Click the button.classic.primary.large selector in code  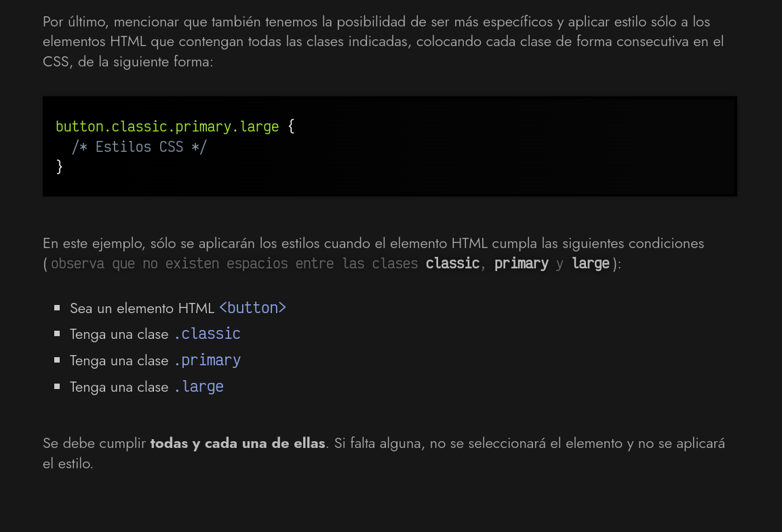click(x=167, y=127)
